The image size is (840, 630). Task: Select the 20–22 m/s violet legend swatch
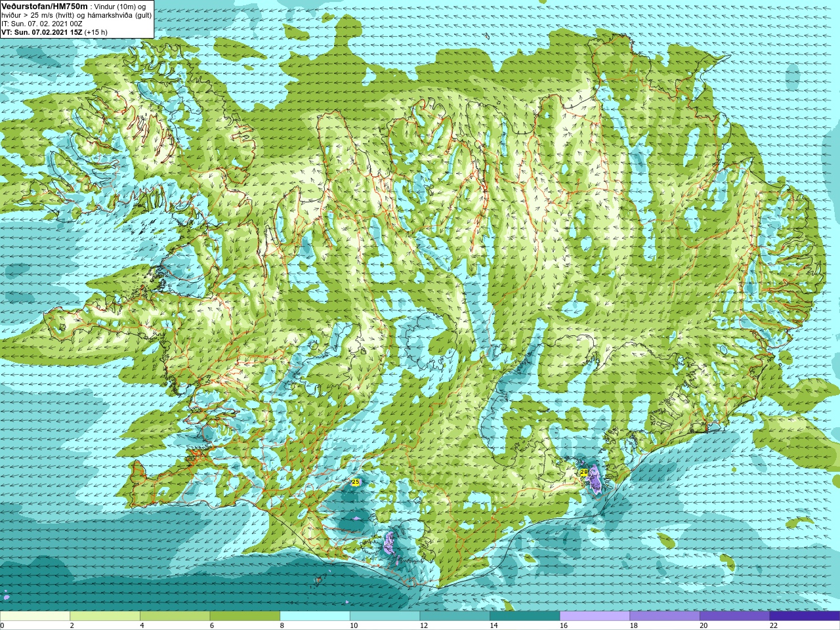(x=735, y=616)
